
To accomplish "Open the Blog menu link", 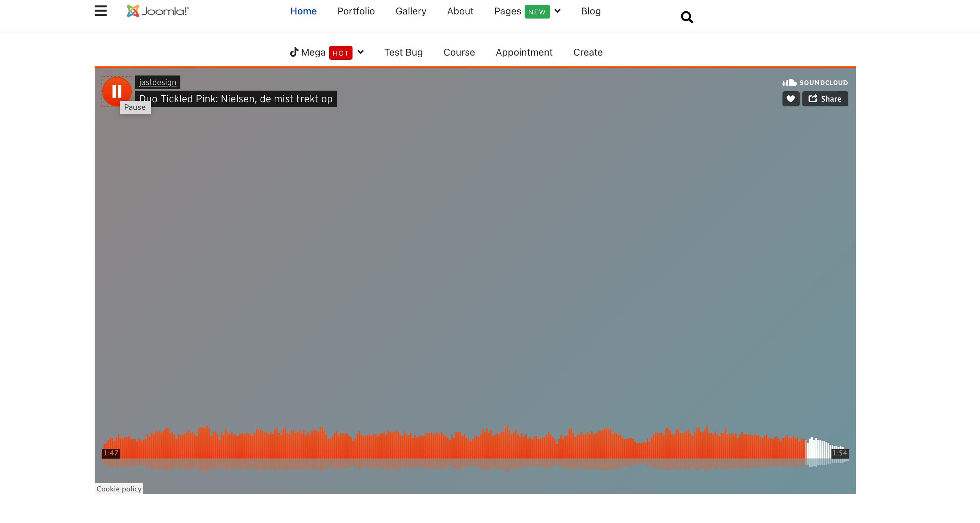I will [590, 11].
